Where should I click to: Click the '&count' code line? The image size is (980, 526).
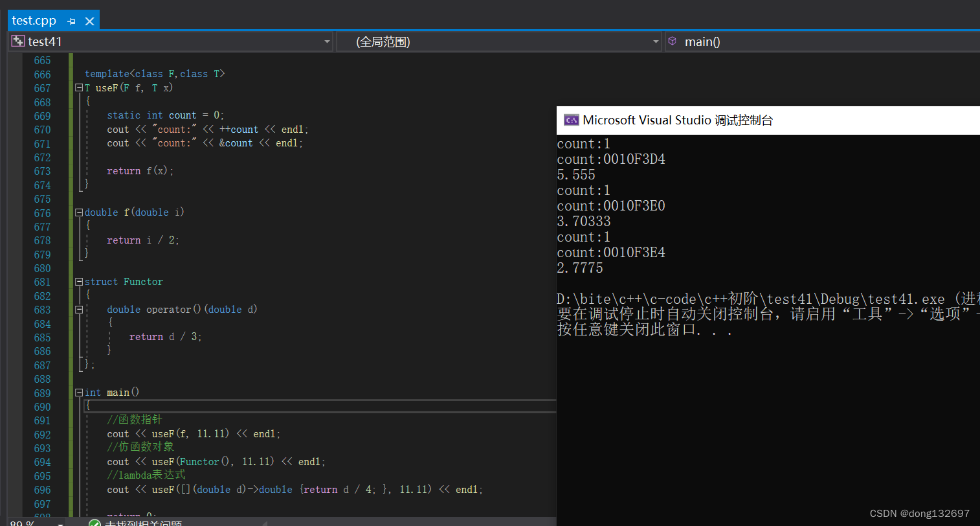pyautogui.click(x=205, y=143)
